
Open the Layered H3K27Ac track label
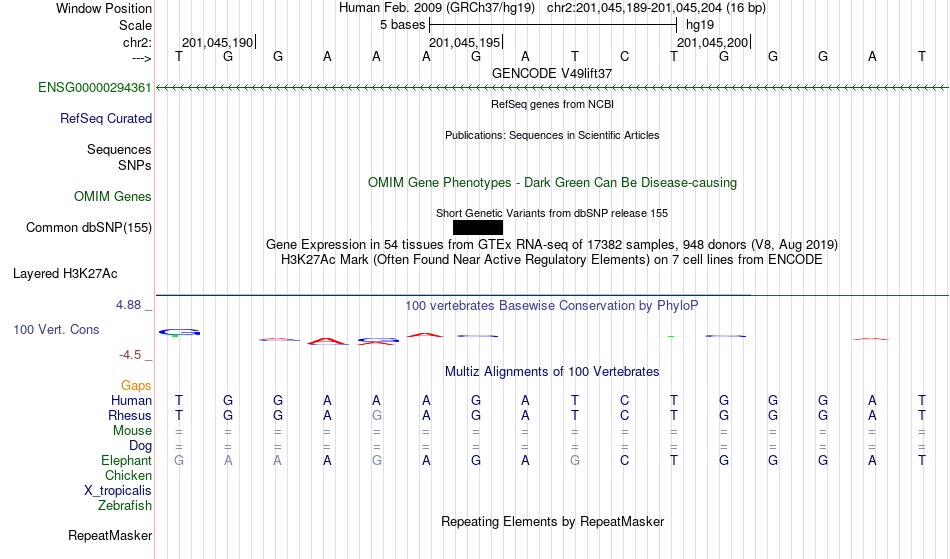pos(65,274)
